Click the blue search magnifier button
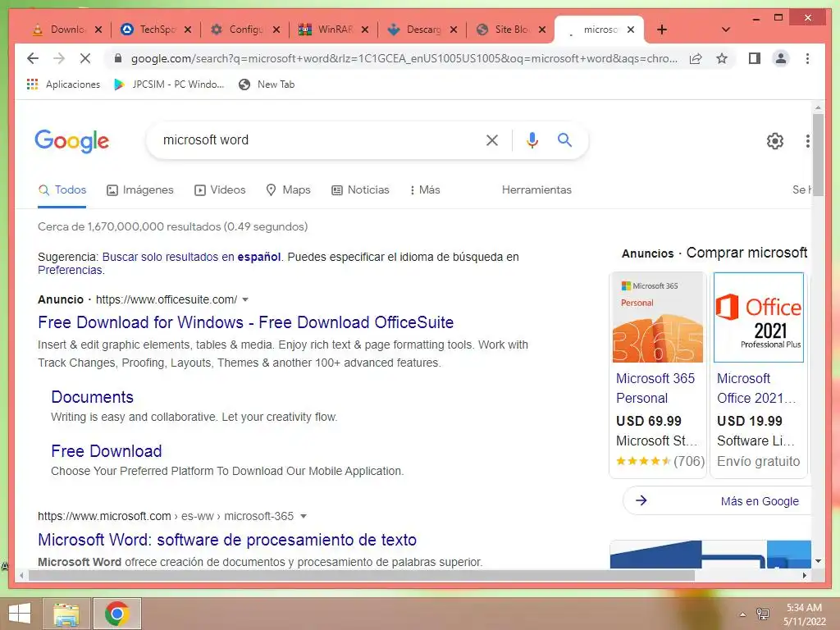840x630 pixels. [x=564, y=139]
